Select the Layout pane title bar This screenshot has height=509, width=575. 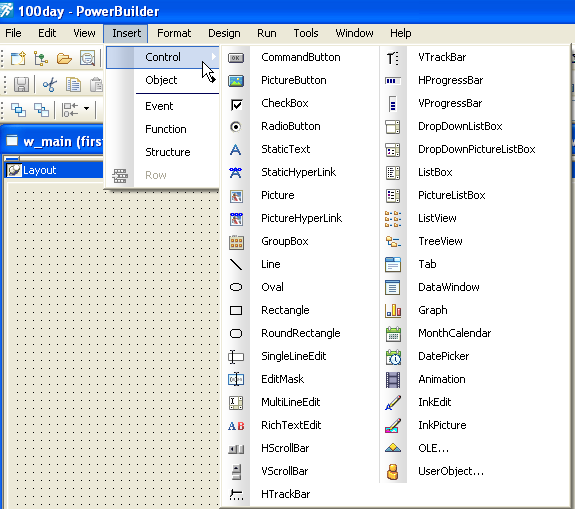[54, 170]
